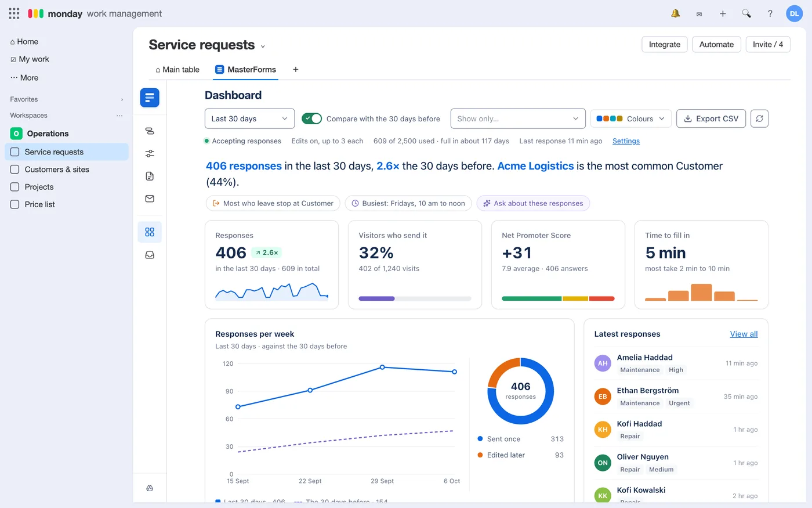Click Visitors who send it progress bar
This screenshot has height=508, width=812.
coord(415,298)
